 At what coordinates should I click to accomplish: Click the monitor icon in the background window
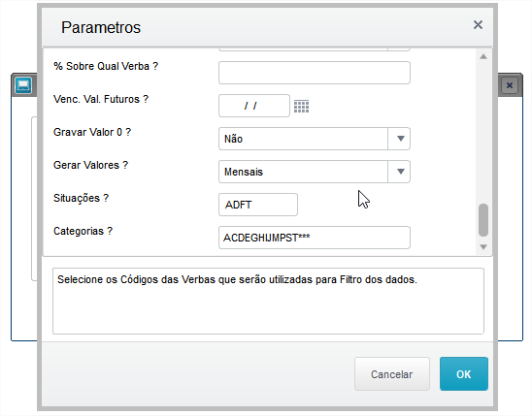pos(23,85)
